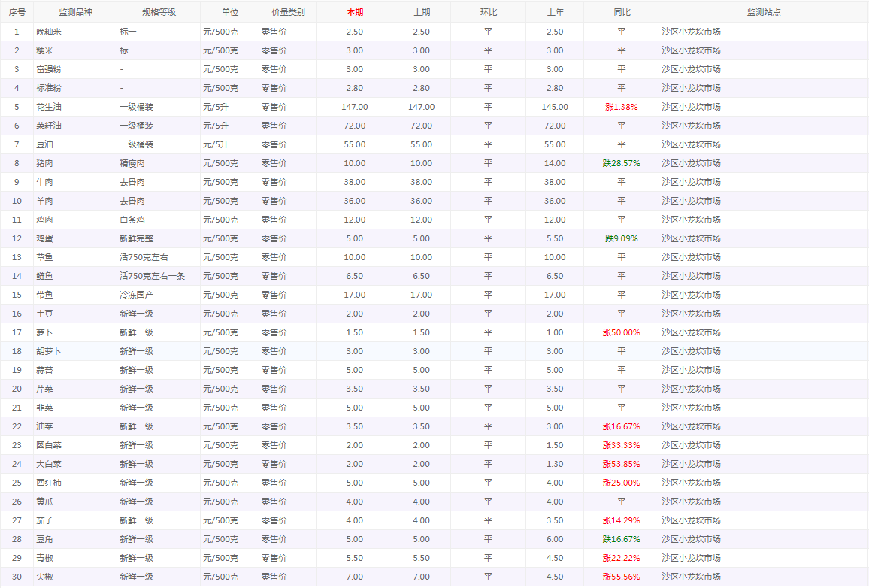869x588 pixels.
Task: Click the 涨50.00% value in 萝卜 row
Action: 621,332
